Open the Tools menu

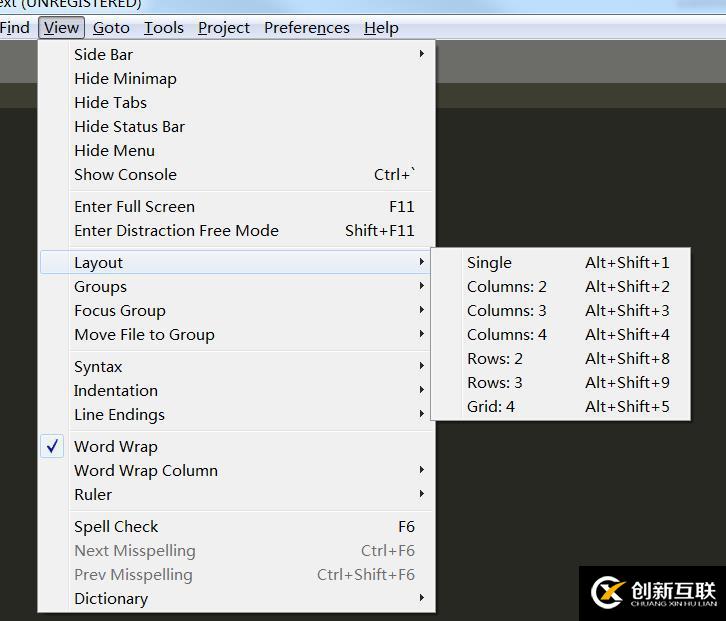click(x=164, y=28)
